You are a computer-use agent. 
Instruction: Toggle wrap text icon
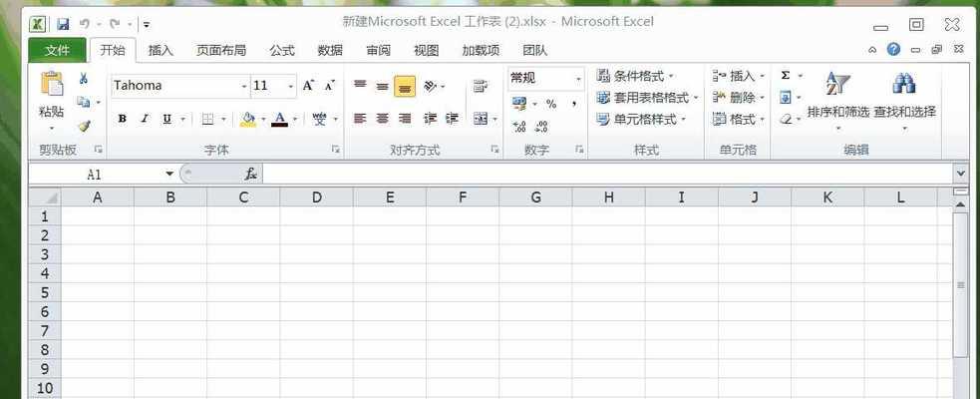tap(480, 87)
